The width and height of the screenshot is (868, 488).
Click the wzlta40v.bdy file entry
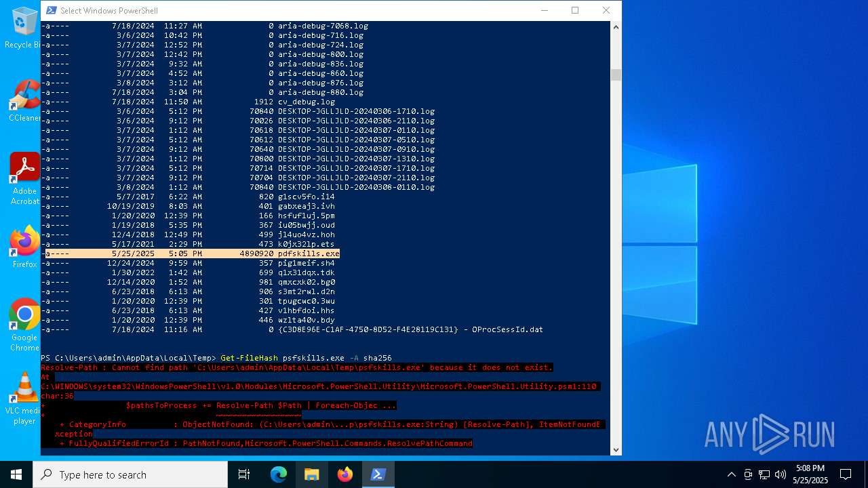tap(307, 320)
